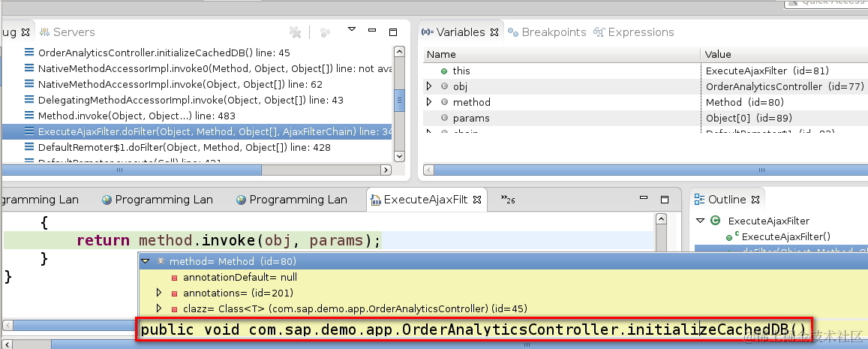Expand the clazz= Class<T> node
The height and width of the screenshot is (349, 868).
[159, 308]
